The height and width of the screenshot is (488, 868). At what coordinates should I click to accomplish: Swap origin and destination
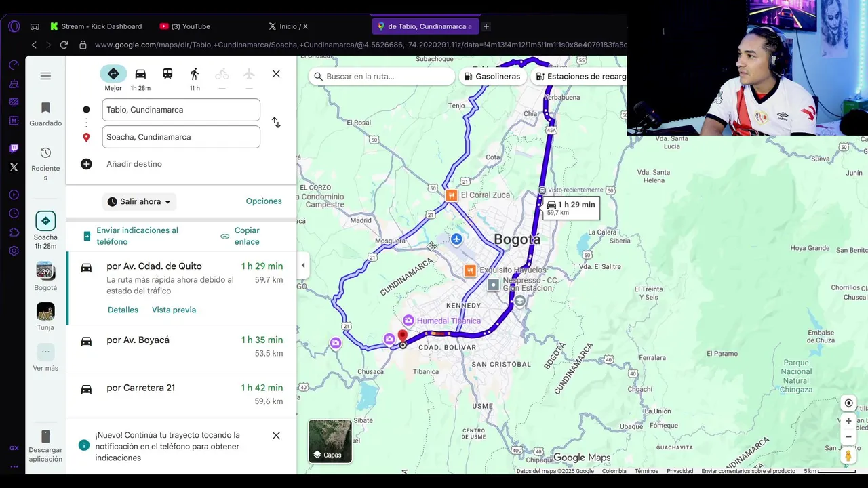coord(276,123)
